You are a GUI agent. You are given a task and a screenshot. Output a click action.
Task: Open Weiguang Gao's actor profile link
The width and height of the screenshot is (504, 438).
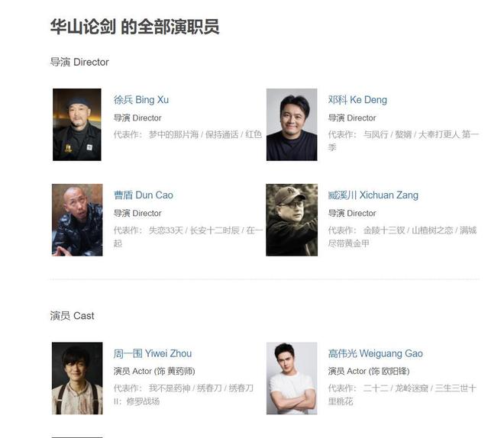(376, 353)
